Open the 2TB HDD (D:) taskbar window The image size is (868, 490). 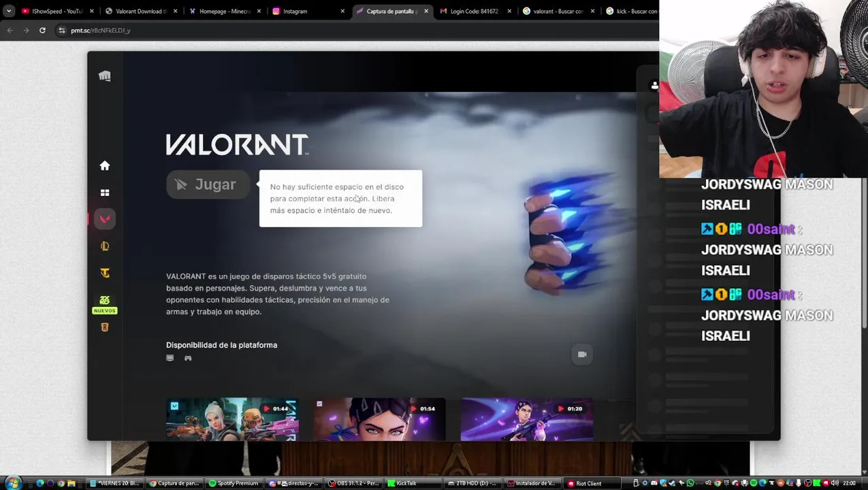[x=472, y=483]
